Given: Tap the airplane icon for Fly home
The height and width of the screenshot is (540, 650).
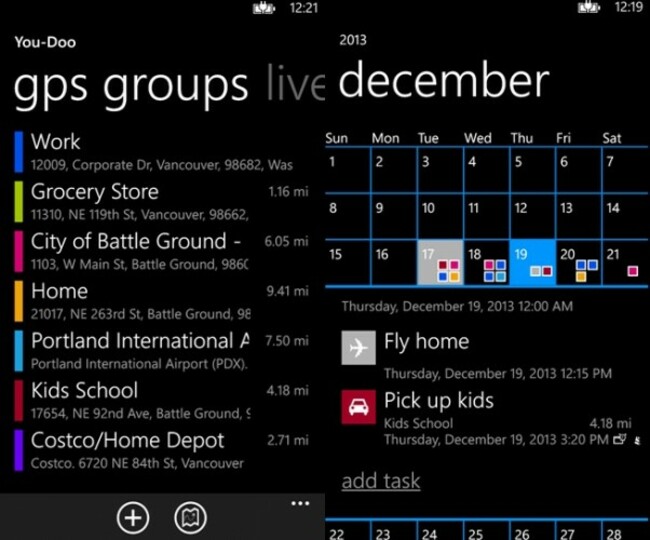Looking at the screenshot, I should 359,347.
